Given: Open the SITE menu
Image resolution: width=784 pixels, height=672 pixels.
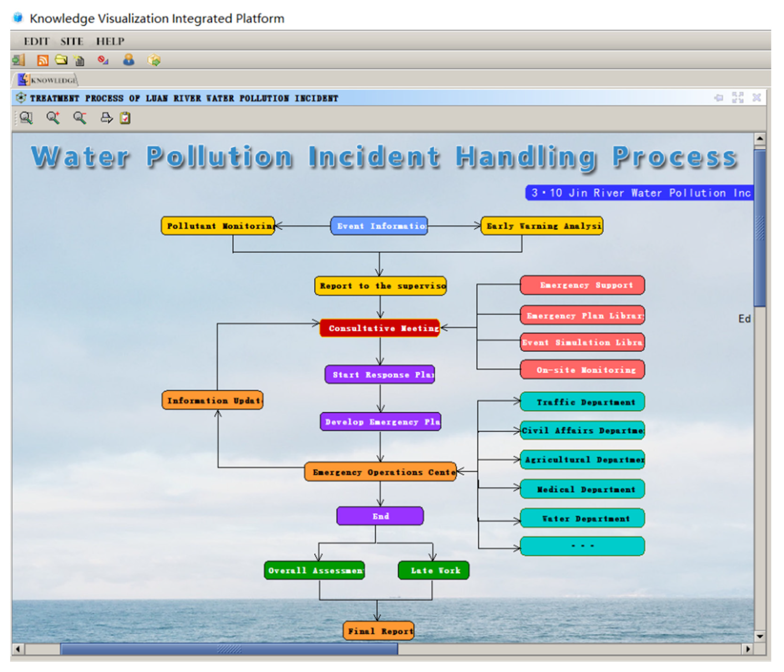Looking at the screenshot, I should pos(72,41).
